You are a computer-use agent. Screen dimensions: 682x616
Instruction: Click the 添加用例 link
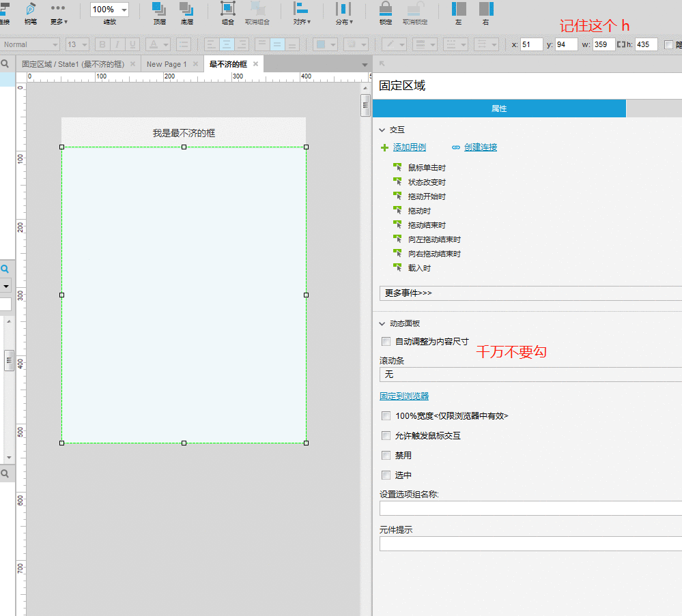[x=410, y=147]
